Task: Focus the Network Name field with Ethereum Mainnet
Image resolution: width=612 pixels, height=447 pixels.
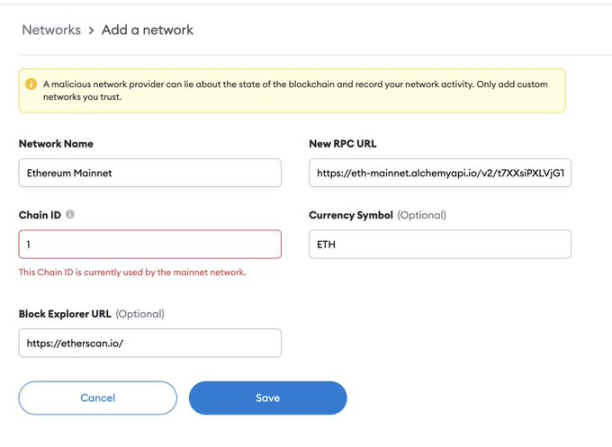Action: coord(149,173)
